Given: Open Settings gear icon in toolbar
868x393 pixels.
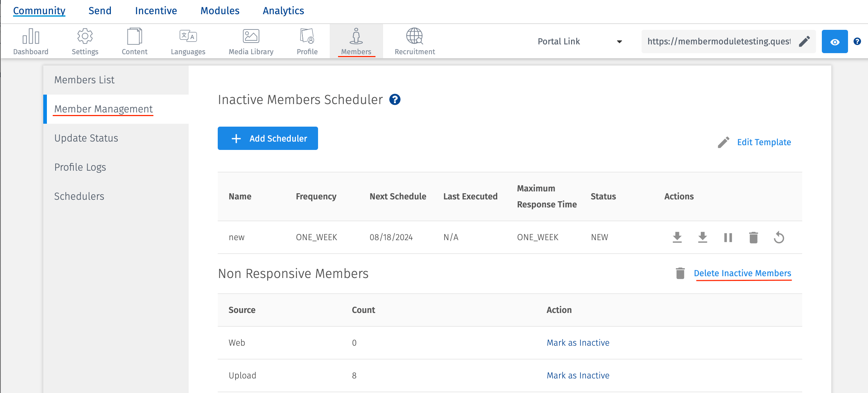Looking at the screenshot, I should 85,36.
